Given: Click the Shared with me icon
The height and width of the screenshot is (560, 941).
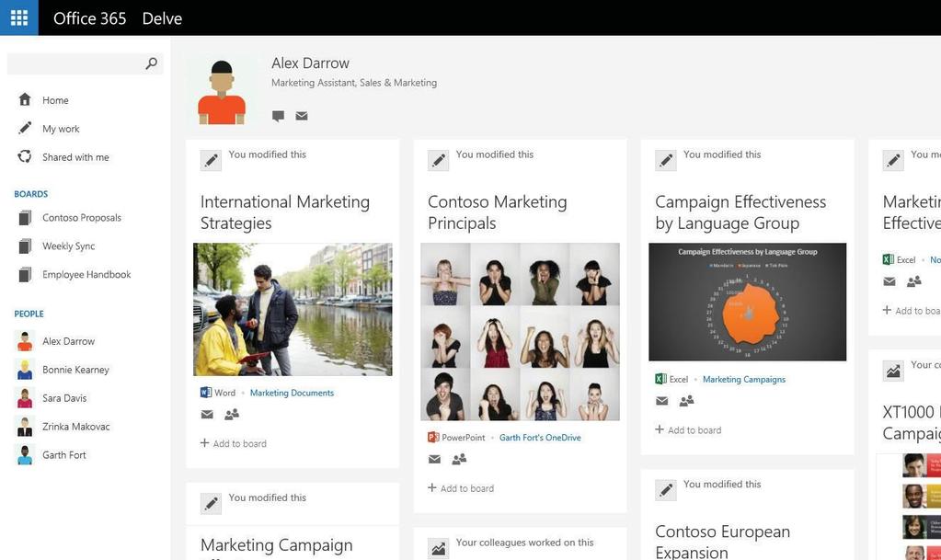Looking at the screenshot, I should coord(25,156).
